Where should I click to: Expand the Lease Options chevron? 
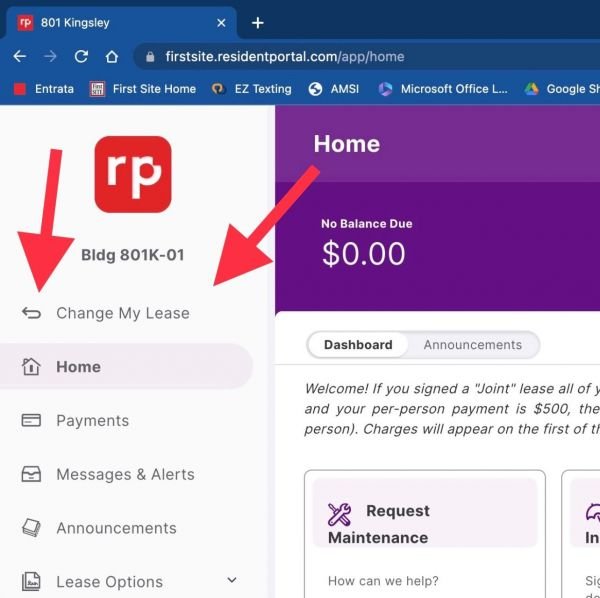[x=232, y=580]
